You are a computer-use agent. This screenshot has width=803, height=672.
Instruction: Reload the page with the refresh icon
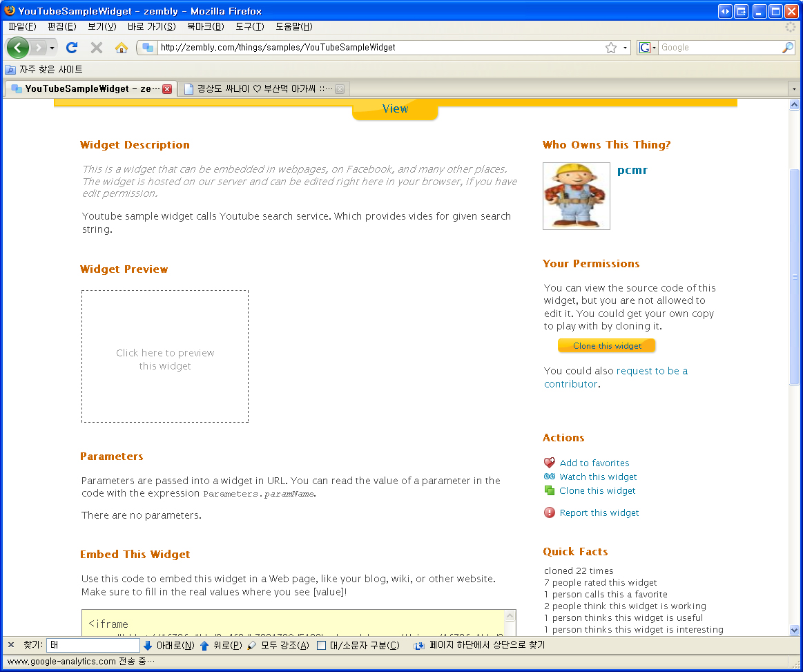pos(72,48)
